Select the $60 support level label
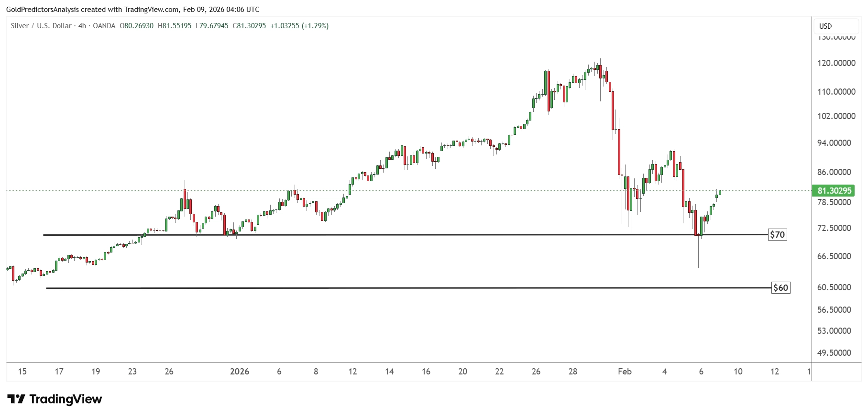The image size is (868, 417). [780, 287]
